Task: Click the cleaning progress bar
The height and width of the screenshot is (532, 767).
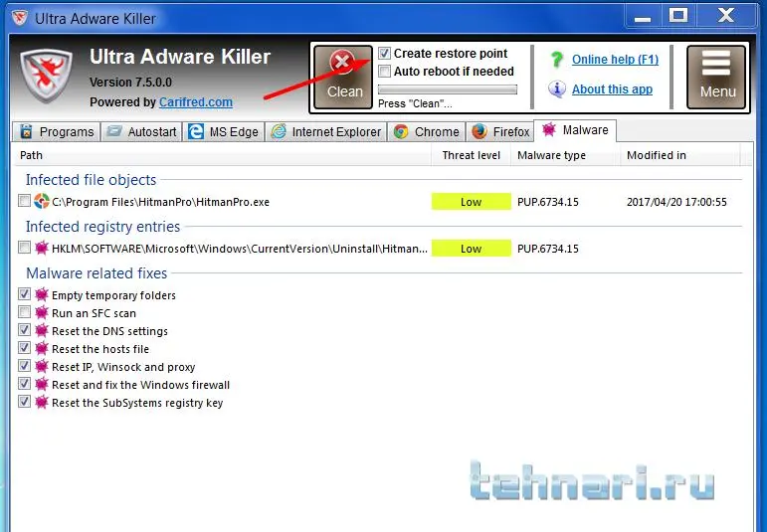Action: pyautogui.click(x=448, y=89)
